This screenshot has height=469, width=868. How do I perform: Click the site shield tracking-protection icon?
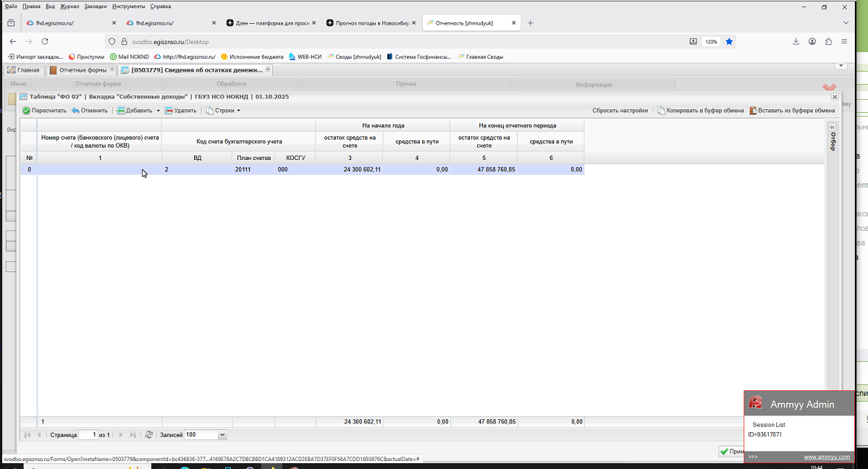[111, 41]
